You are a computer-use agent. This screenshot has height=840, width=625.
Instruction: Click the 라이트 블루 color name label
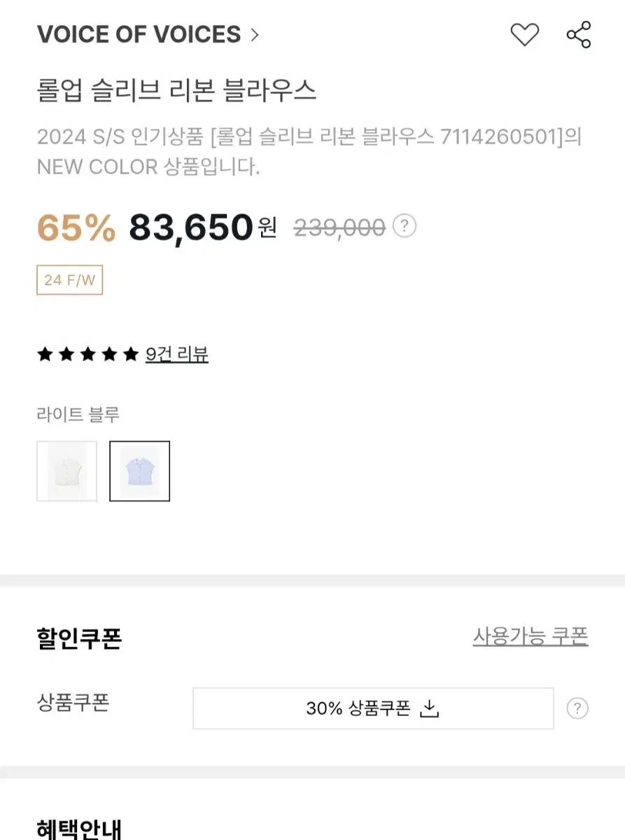[x=78, y=414]
